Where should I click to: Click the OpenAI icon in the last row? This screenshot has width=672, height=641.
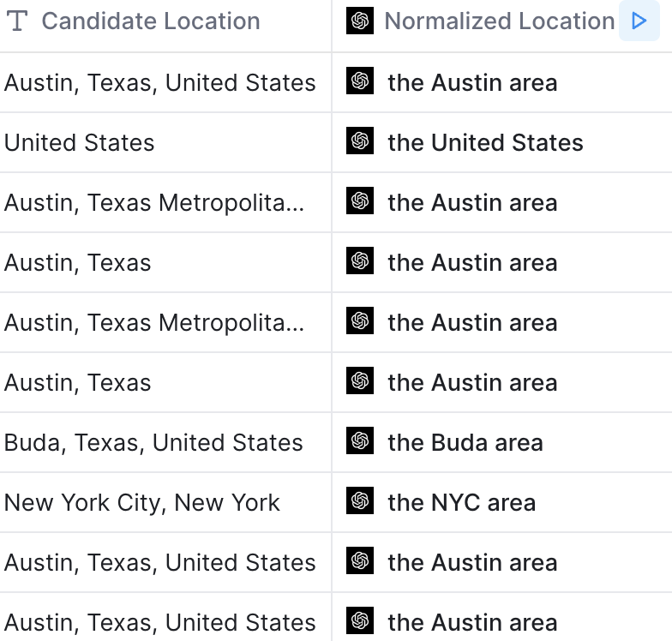point(360,620)
